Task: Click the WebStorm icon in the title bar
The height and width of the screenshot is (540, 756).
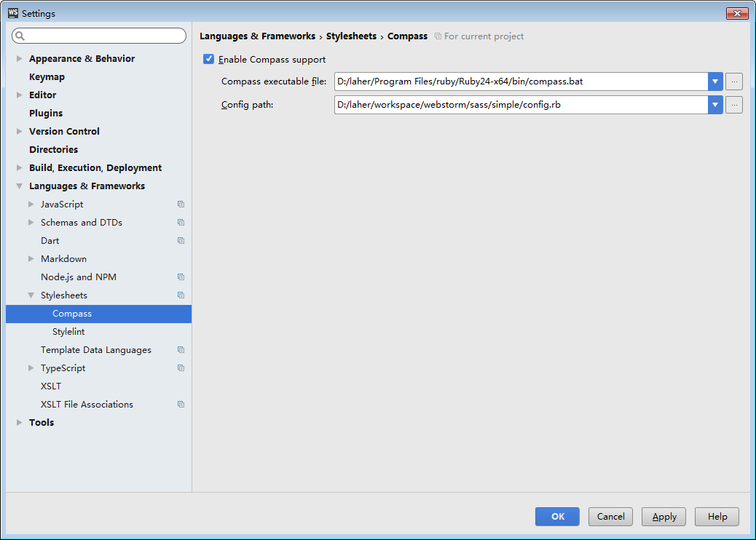Action: click(13, 13)
